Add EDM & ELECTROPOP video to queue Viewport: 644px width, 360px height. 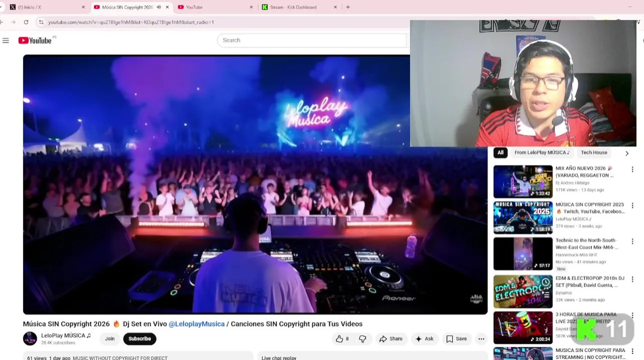[546, 294]
